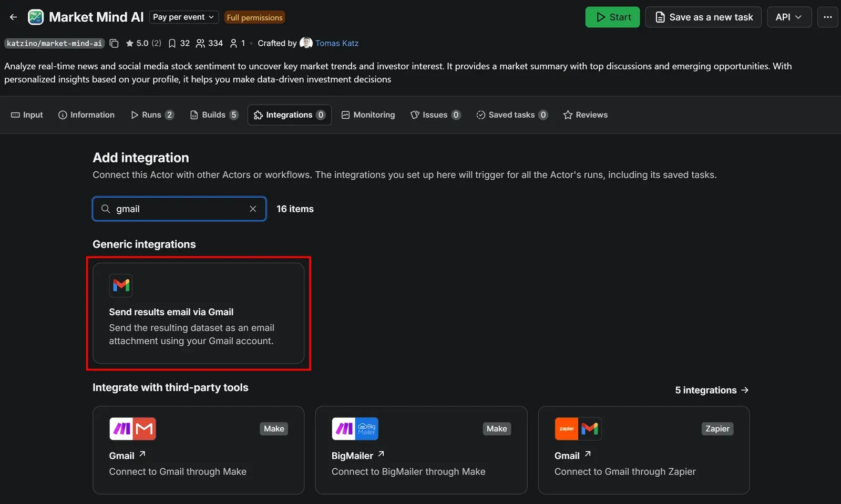Viewport: 841px width, 504px height.
Task: Clear the gmail search with the X
Action: (253, 209)
